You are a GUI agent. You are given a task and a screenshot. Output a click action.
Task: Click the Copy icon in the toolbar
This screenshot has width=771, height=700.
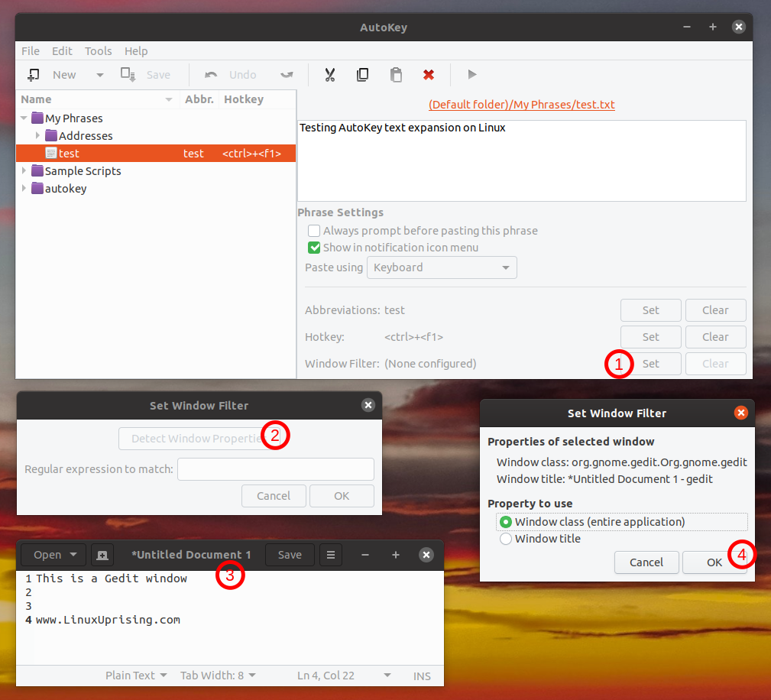click(x=362, y=74)
